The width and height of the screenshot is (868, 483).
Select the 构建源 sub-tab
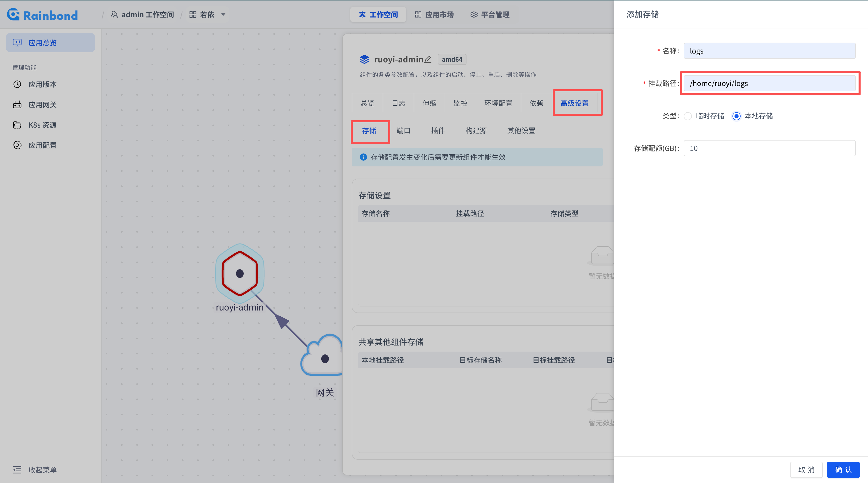[x=476, y=130]
